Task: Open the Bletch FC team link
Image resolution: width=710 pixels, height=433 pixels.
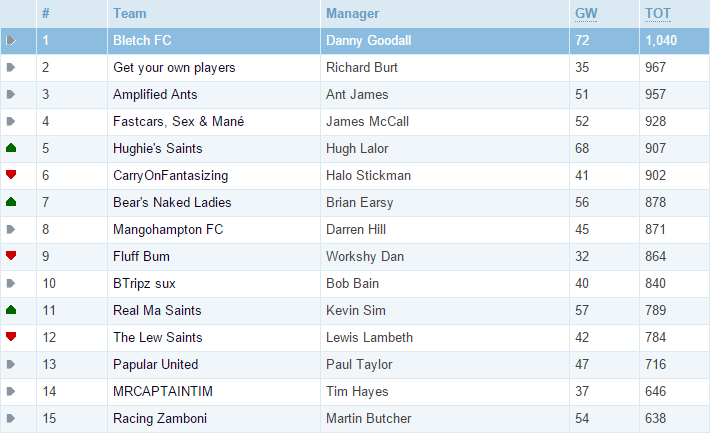Action: point(142,40)
